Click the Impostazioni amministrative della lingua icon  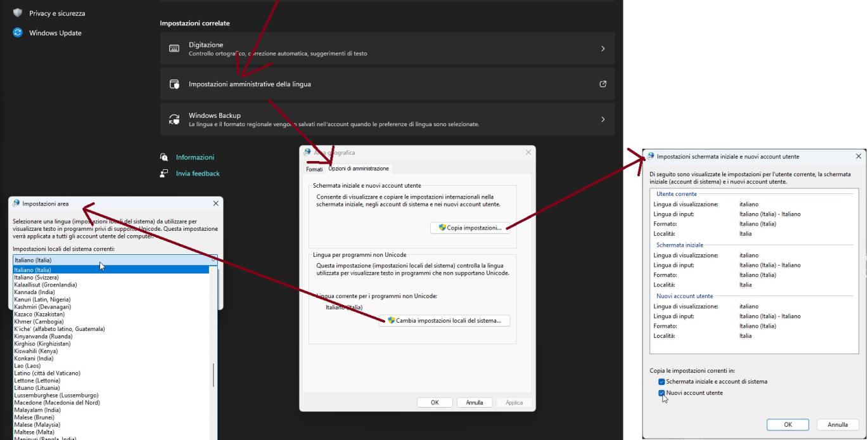(174, 84)
